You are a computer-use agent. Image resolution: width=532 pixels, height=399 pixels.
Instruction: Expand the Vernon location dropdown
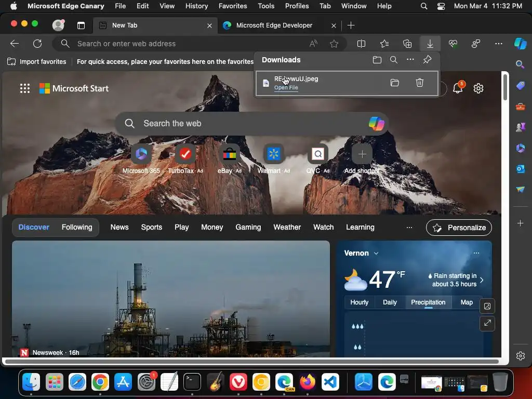click(376, 254)
